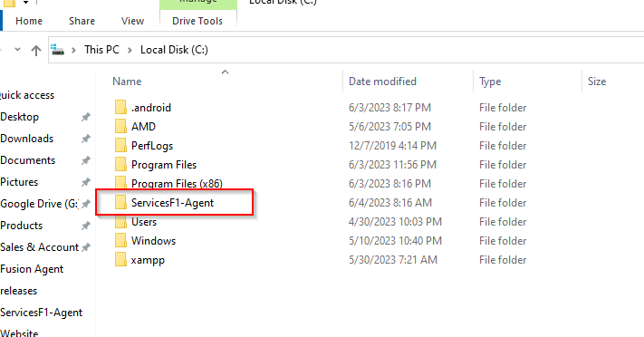This screenshot has height=337, width=644.
Task: Open recent locations dropdown arrow
Action: click(17, 49)
